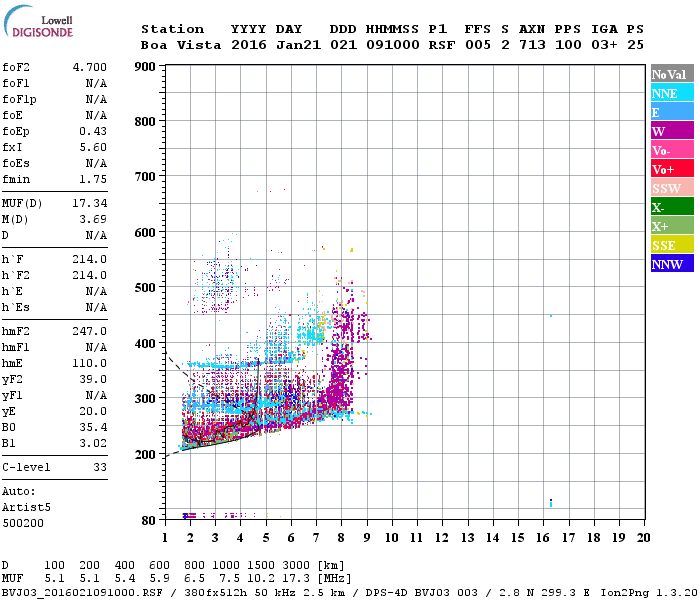700x600 pixels.
Task: Click the W purple legend swatch
Action: (x=672, y=131)
